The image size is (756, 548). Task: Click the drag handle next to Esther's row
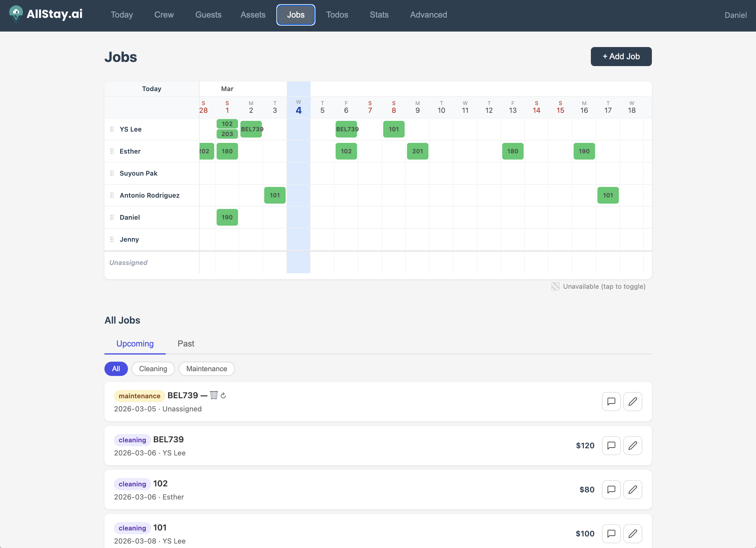click(x=112, y=151)
